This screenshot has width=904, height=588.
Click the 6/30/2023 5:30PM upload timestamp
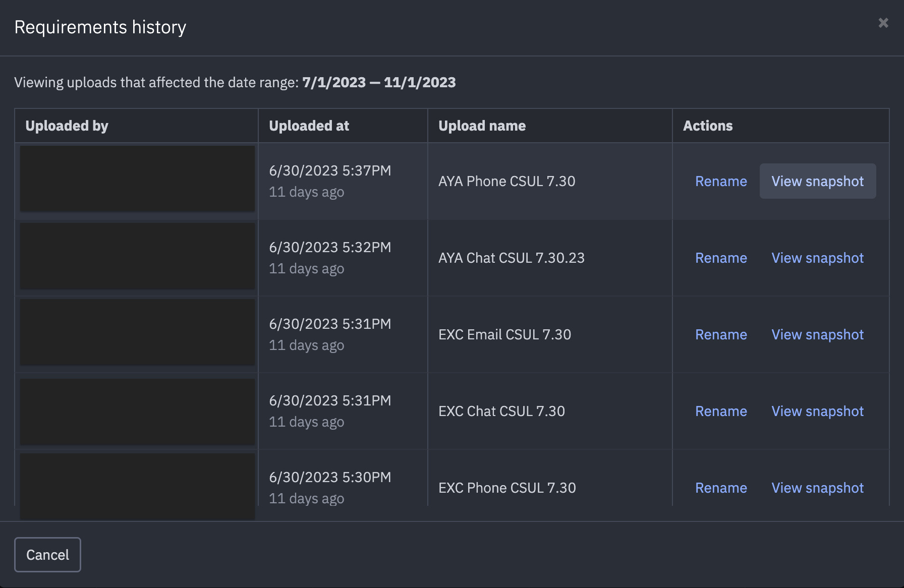tap(330, 478)
